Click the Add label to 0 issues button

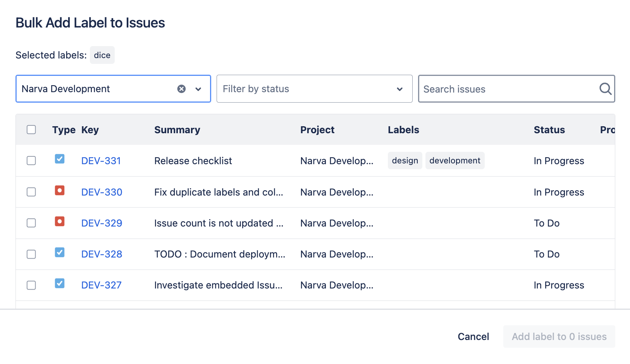tap(559, 337)
